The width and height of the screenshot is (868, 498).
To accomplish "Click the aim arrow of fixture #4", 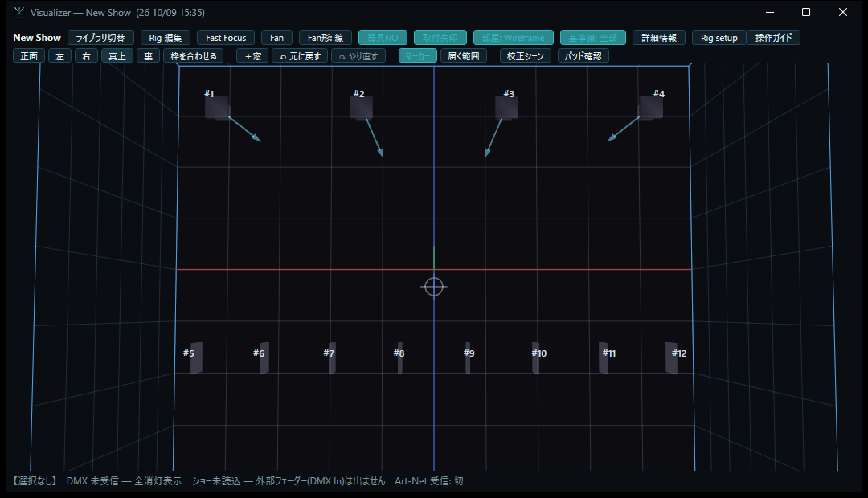I will click(x=624, y=129).
